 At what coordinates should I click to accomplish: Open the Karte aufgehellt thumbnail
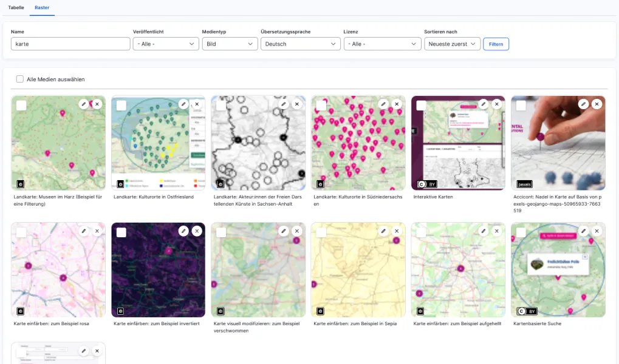(x=458, y=270)
